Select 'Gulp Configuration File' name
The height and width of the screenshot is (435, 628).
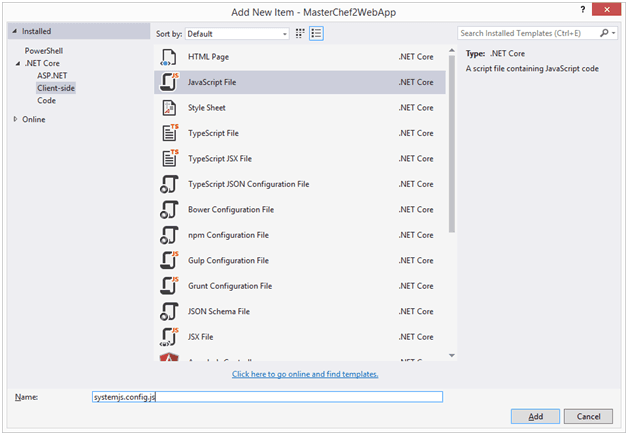[228, 260]
